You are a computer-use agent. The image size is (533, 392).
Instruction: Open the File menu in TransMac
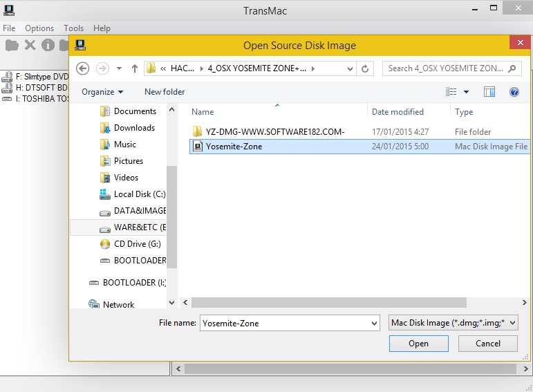pyautogui.click(x=9, y=28)
